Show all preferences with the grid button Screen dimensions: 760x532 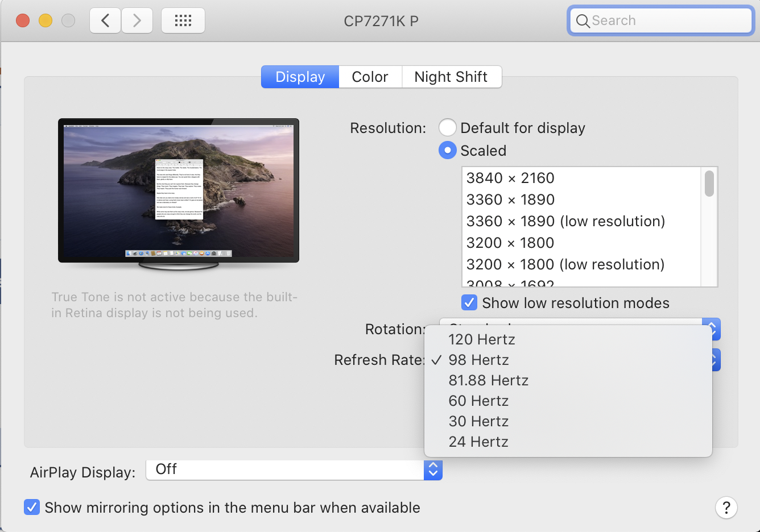pos(183,21)
